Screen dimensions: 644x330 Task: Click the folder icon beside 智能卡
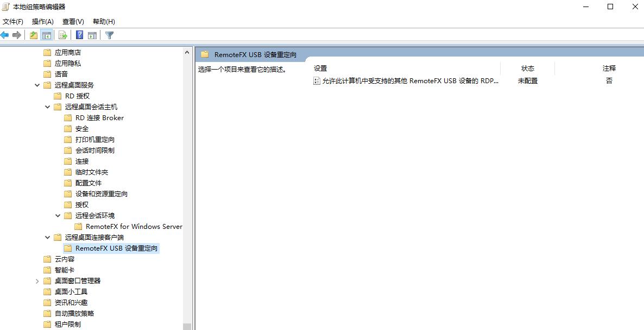tap(47, 270)
